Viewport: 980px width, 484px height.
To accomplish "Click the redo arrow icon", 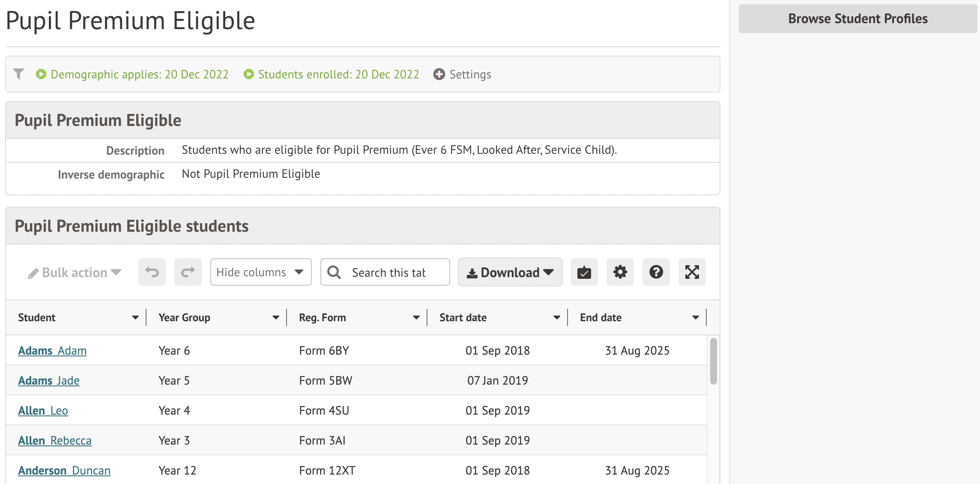I will (x=188, y=272).
